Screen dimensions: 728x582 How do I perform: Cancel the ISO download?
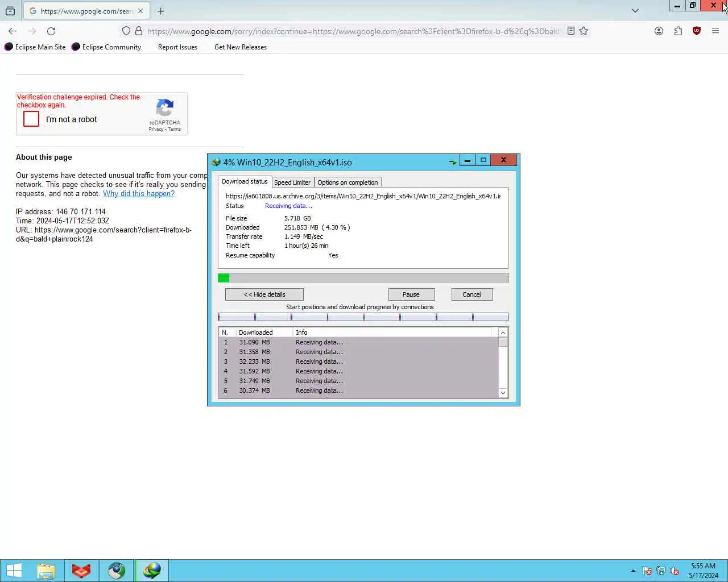(471, 294)
